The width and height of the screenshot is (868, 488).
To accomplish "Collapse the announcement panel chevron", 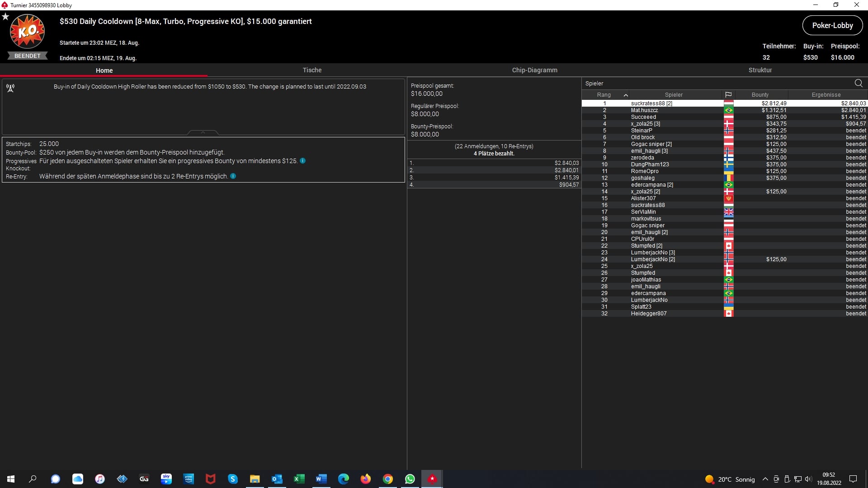I will coord(203,132).
